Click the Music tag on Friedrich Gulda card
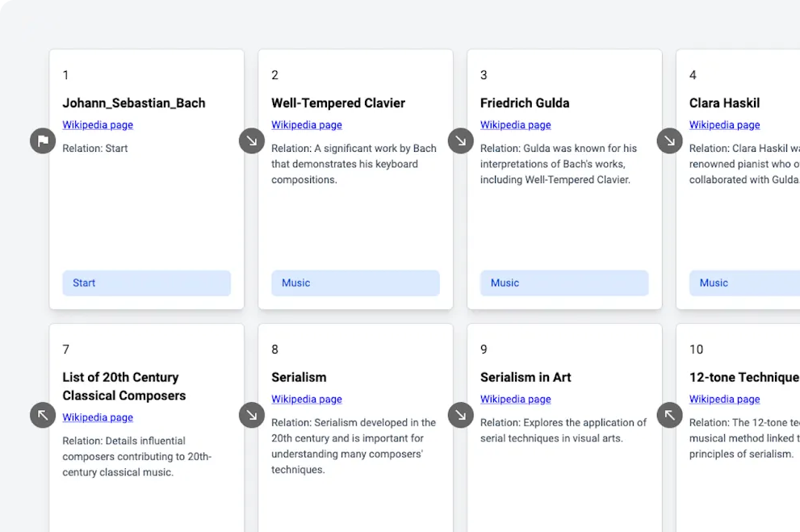 pyautogui.click(x=564, y=283)
